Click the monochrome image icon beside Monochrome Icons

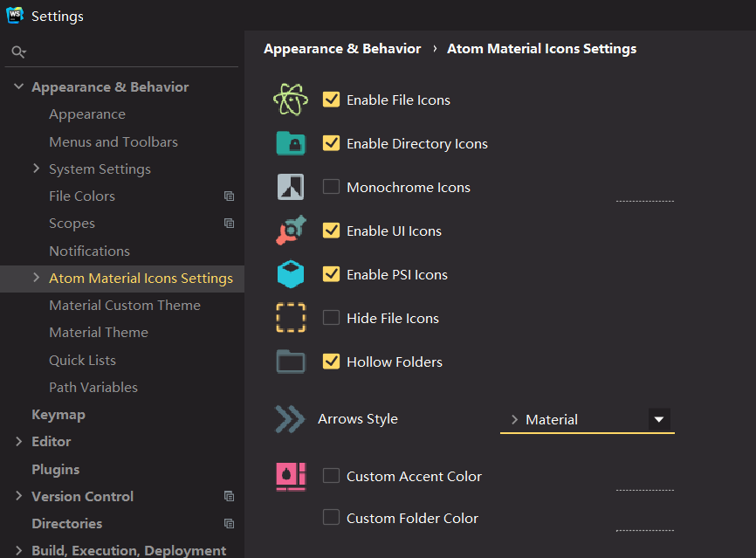[290, 187]
